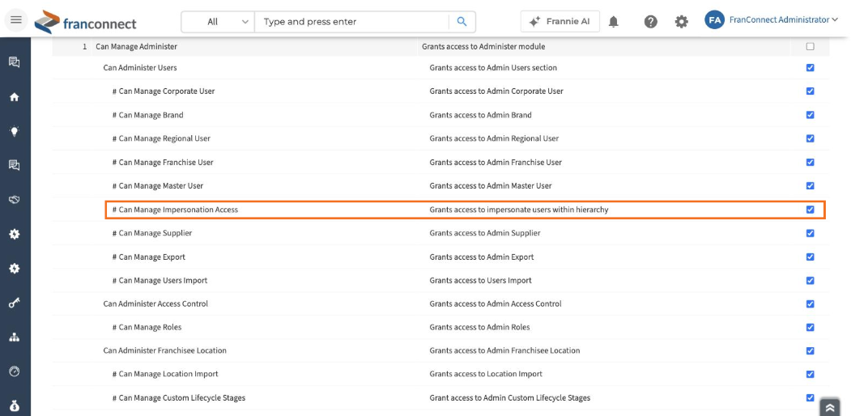Uncheck Can Administer Access Control checkbox
The height and width of the screenshot is (416, 868).
click(811, 304)
